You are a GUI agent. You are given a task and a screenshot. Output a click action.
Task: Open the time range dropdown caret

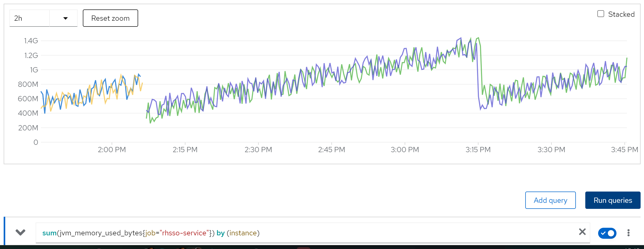[65, 18]
